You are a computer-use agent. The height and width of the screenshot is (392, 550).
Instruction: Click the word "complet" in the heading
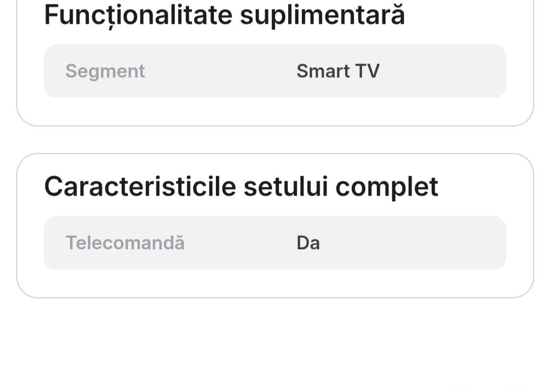tap(387, 187)
